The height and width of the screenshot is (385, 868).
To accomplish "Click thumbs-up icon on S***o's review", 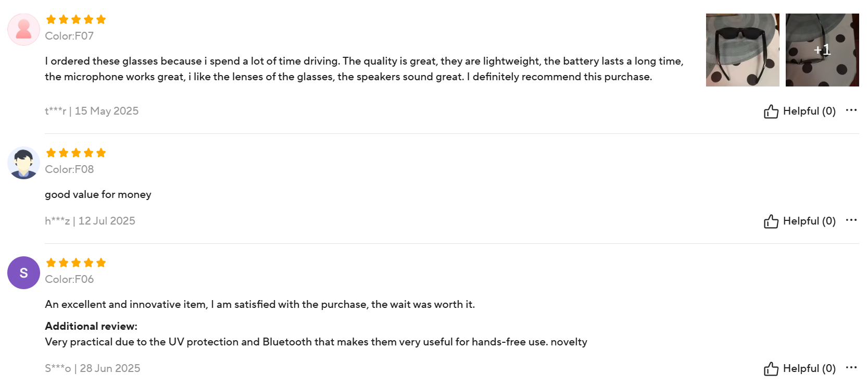I will (771, 369).
